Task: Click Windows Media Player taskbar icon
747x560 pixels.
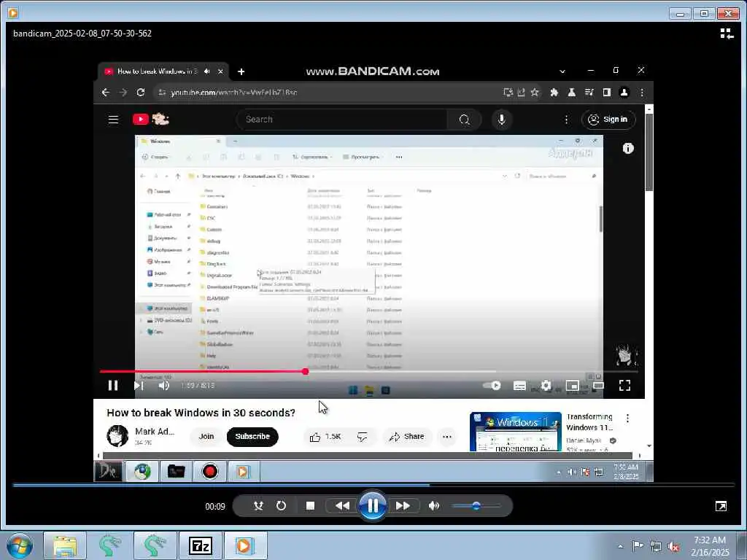Action: pyautogui.click(x=245, y=545)
